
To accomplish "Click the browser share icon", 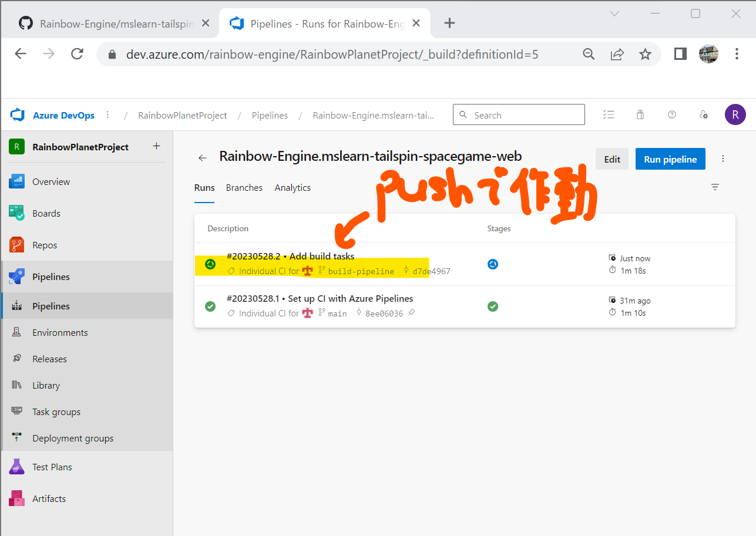I will [617, 55].
